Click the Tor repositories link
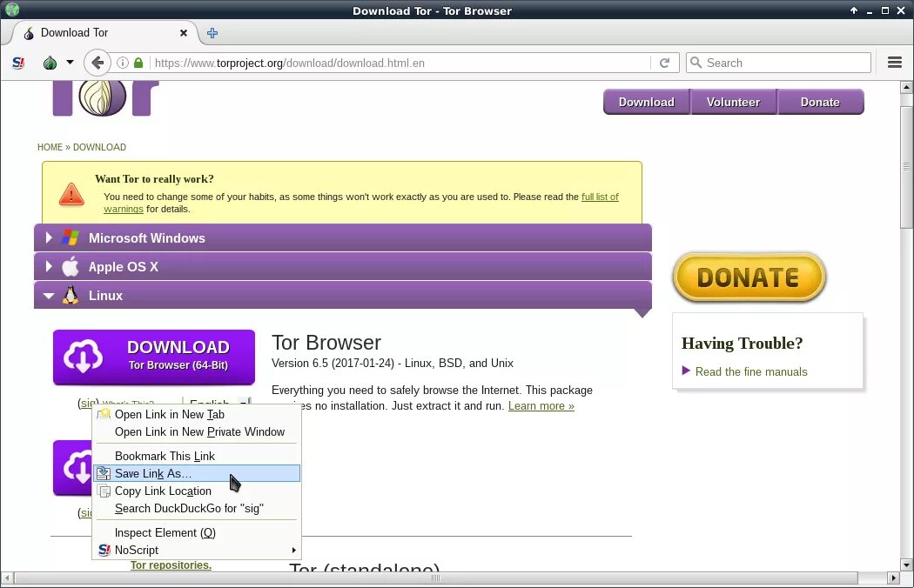 tap(171, 565)
